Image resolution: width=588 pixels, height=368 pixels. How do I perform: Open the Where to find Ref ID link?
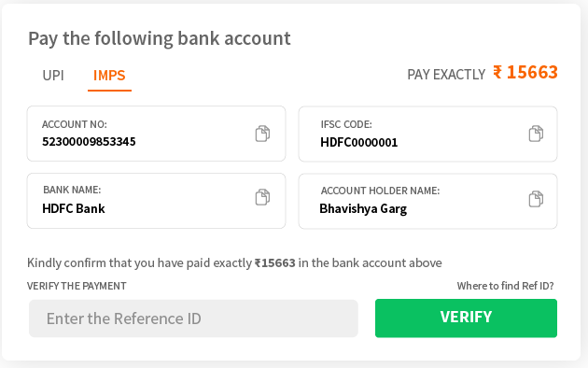tap(505, 286)
